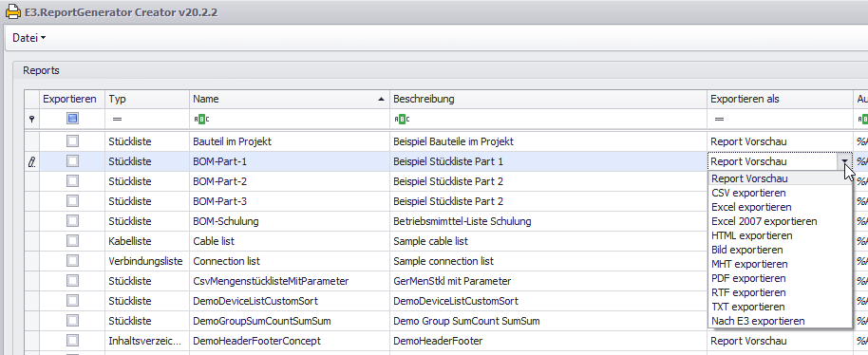Click the Typ column equals filter icon
Viewport: 868px width, 355px height.
click(117, 119)
